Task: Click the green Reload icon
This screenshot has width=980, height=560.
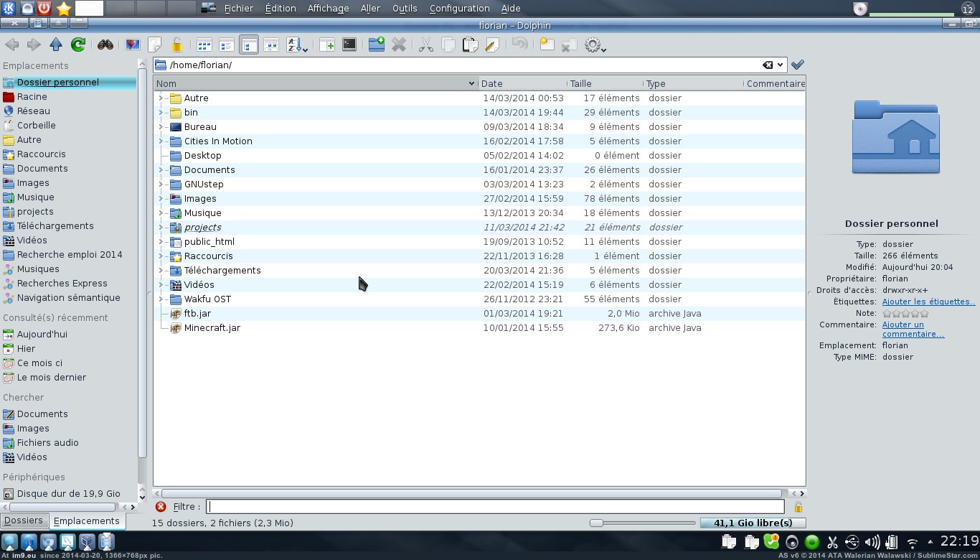Action: tap(77, 45)
